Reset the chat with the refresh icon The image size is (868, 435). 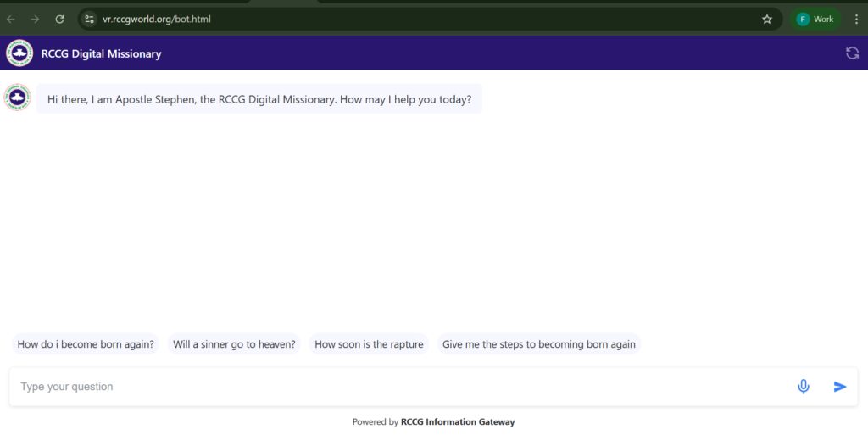pyautogui.click(x=852, y=53)
